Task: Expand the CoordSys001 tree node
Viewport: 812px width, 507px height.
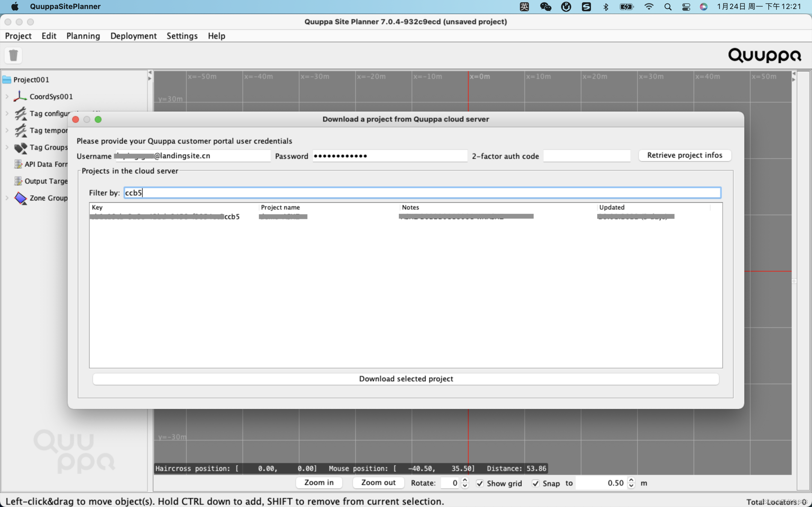Action: [x=7, y=97]
